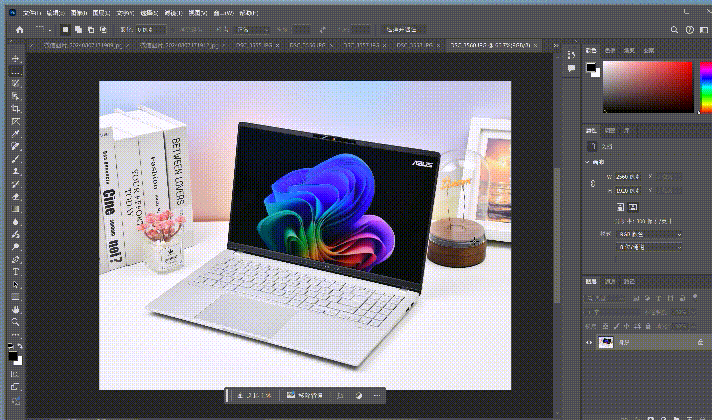
Task: Switch to the Adjustments tab
Action: coord(610,131)
